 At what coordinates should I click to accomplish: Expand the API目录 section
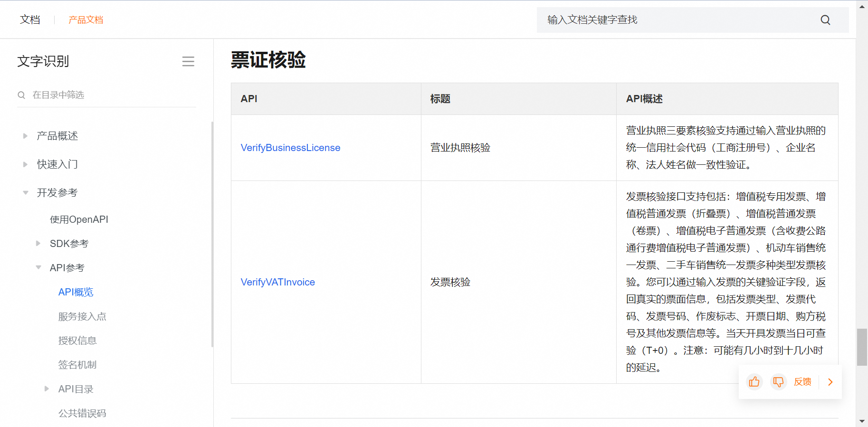click(x=47, y=389)
